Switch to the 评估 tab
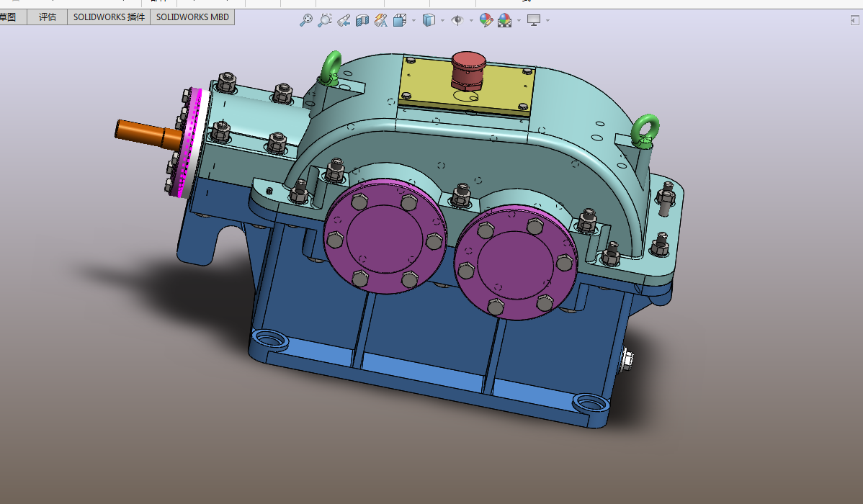The width and height of the screenshot is (863, 504). coord(47,17)
